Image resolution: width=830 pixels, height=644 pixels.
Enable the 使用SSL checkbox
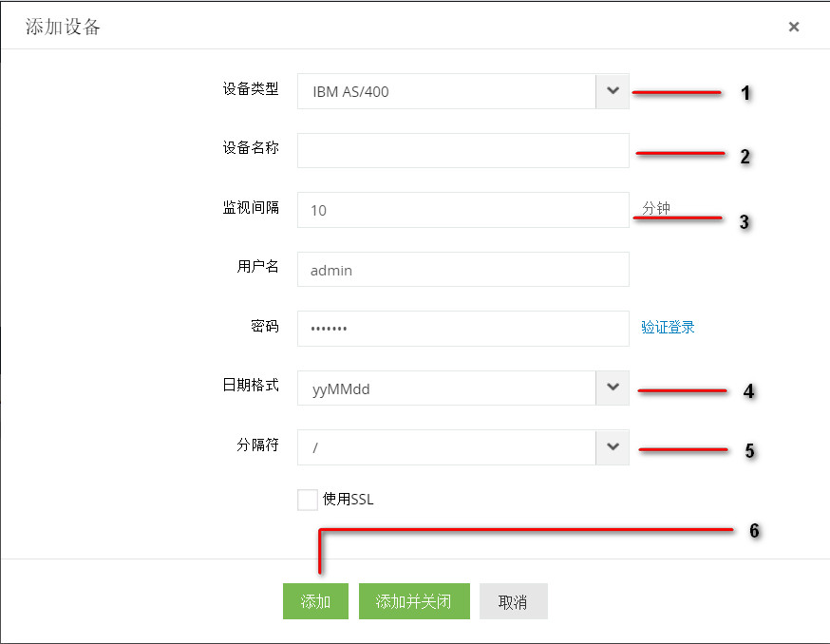pyautogui.click(x=308, y=500)
